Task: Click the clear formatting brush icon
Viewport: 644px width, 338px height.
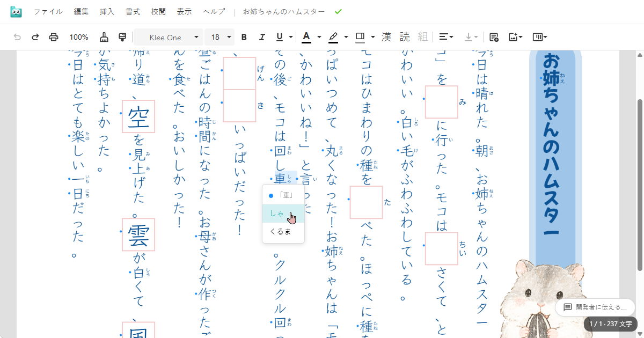Action: pyautogui.click(x=104, y=37)
